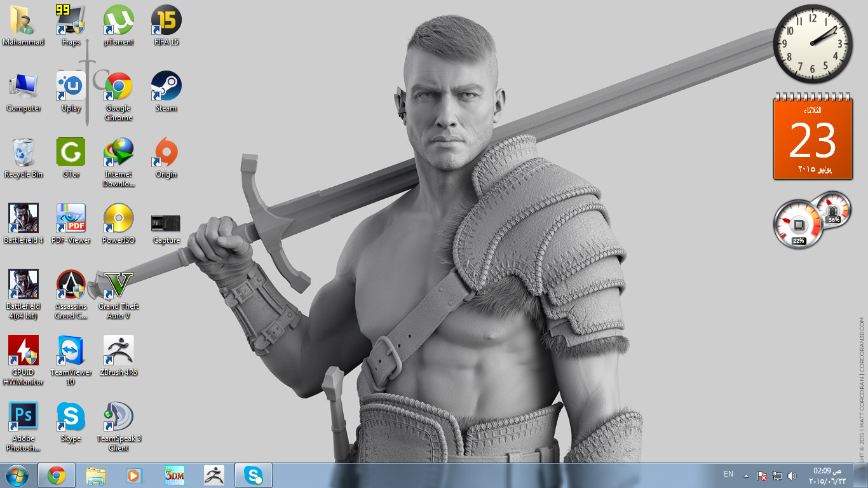Show hidden system tray icons
Screen dimensions: 868x488
746,475
